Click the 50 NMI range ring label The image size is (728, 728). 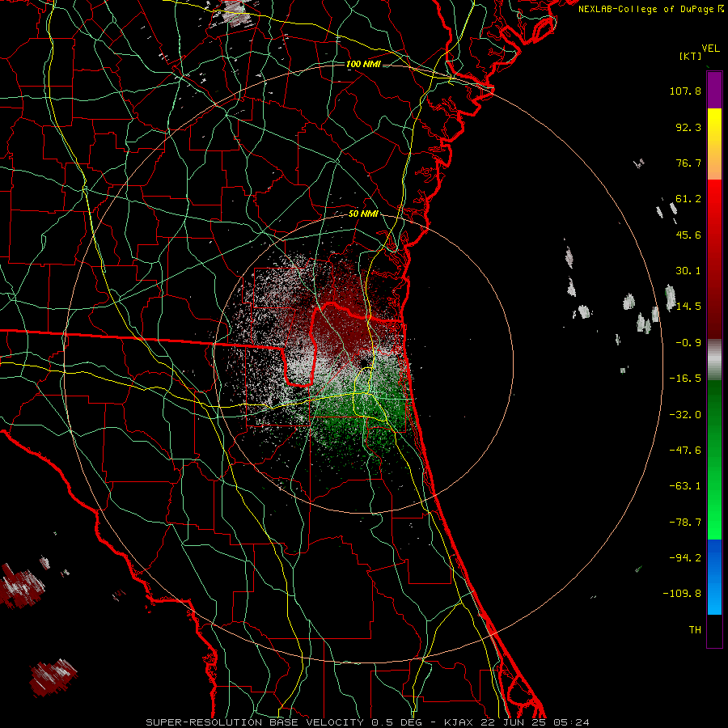(363, 214)
